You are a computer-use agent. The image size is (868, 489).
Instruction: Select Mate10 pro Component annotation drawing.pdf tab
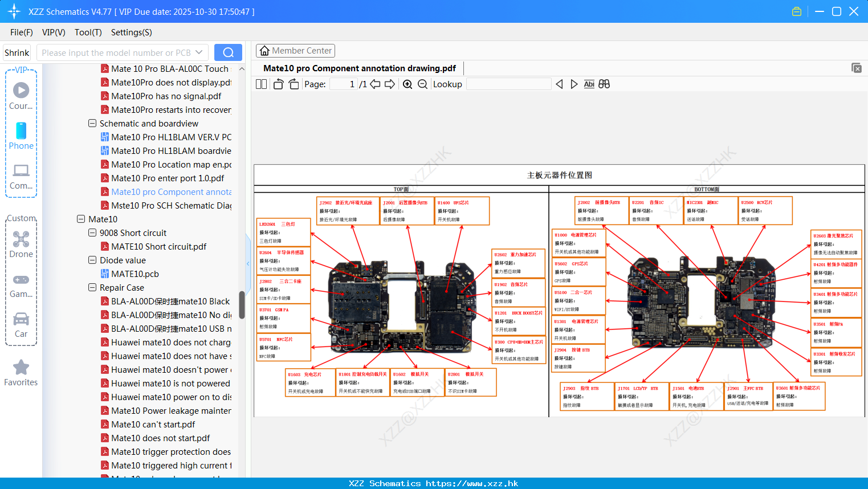point(360,68)
